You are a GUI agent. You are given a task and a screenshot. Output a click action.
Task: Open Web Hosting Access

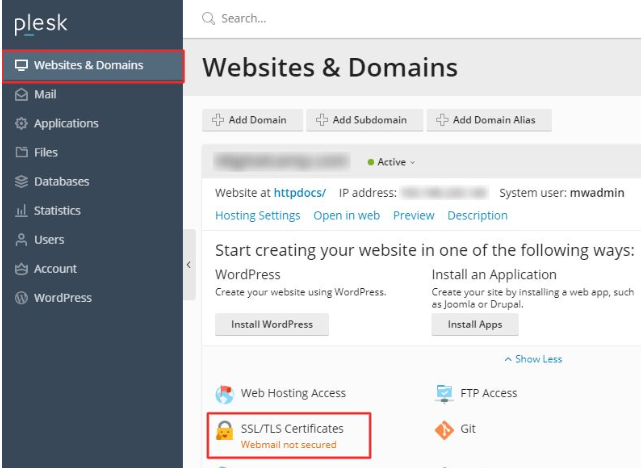point(293,393)
